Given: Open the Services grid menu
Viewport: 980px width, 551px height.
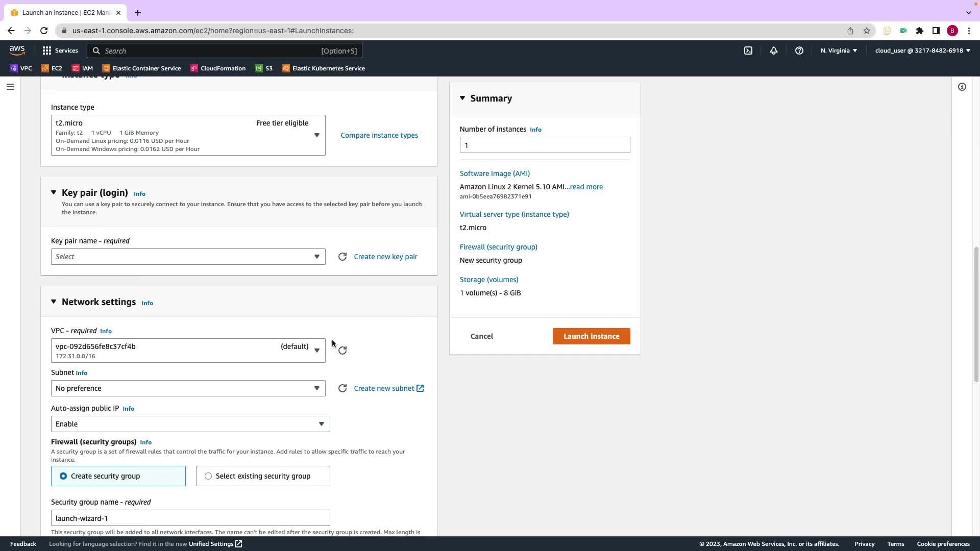Looking at the screenshot, I should [60, 51].
